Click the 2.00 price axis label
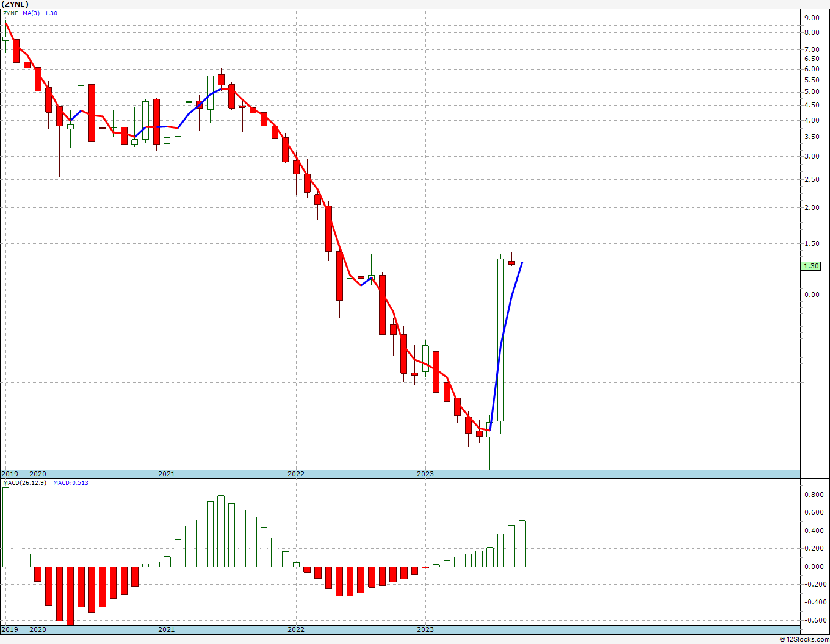830x644 pixels. pos(811,207)
